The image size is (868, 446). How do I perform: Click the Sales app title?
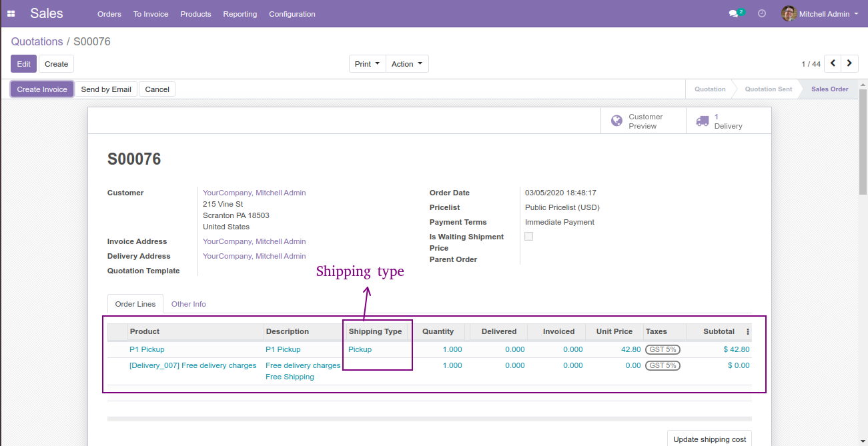point(47,13)
